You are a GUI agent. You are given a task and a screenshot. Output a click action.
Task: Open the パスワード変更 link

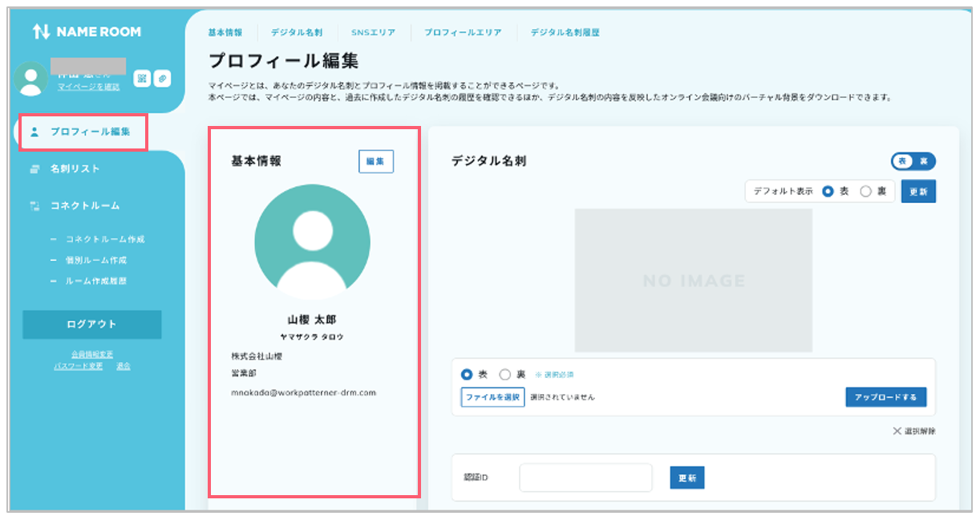click(79, 366)
